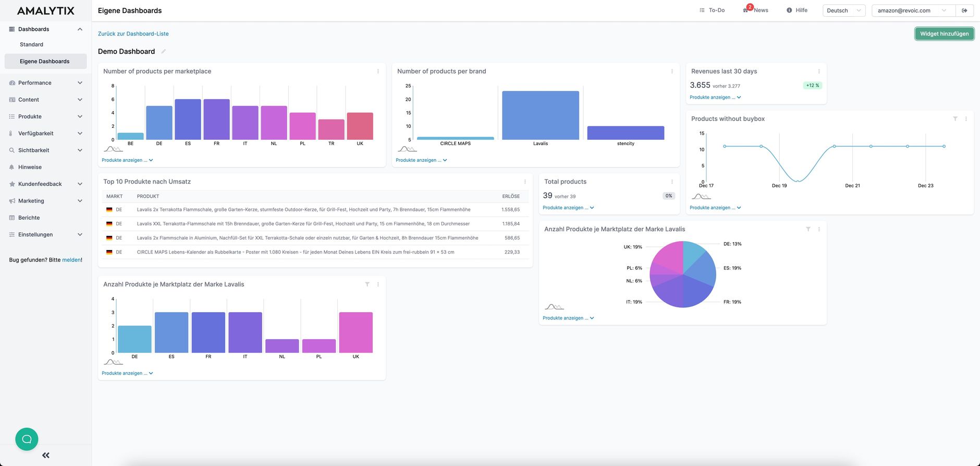980x466 pixels.
Task: Open the chat support bubble
Action: click(x=27, y=439)
